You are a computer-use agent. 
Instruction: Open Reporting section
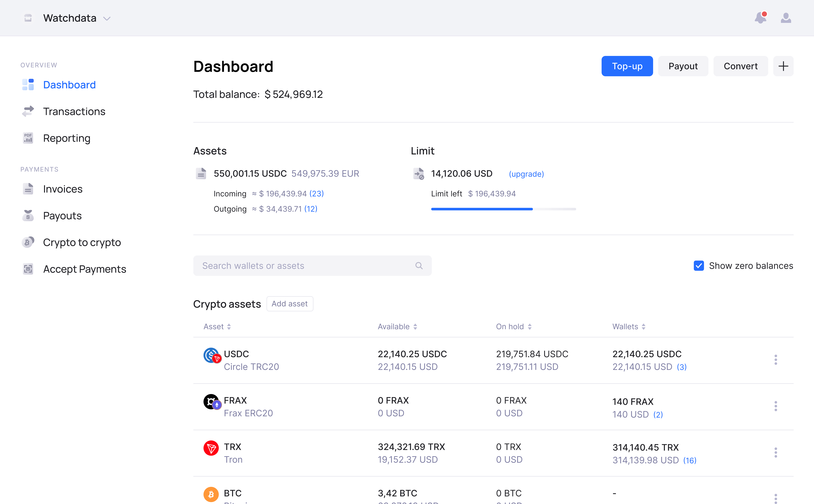(67, 138)
